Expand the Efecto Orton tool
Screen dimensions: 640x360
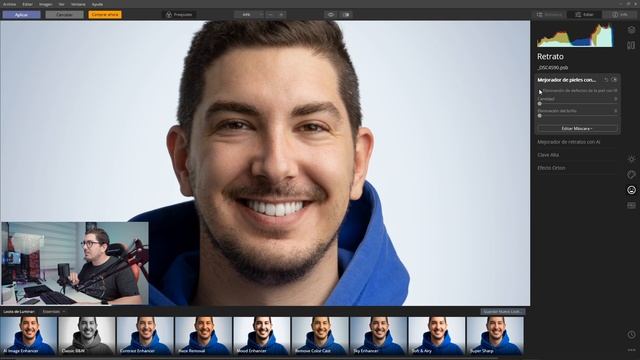[x=551, y=168]
